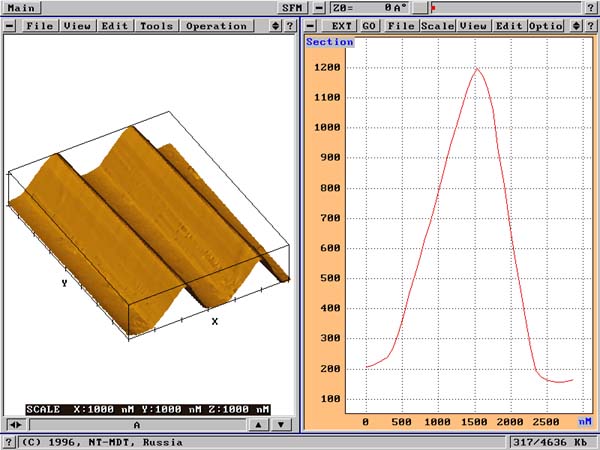Open the Optio menu in Section window
This screenshot has width=600, height=450.
(545, 25)
